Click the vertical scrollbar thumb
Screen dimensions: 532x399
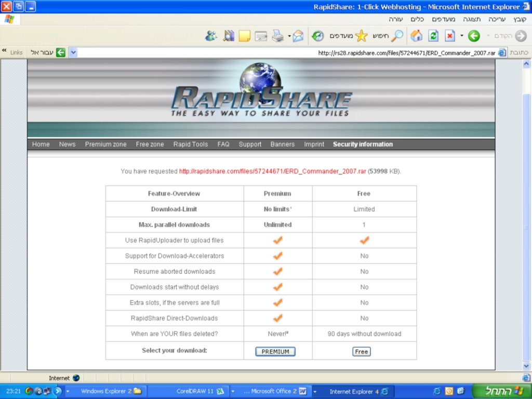[526, 228]
